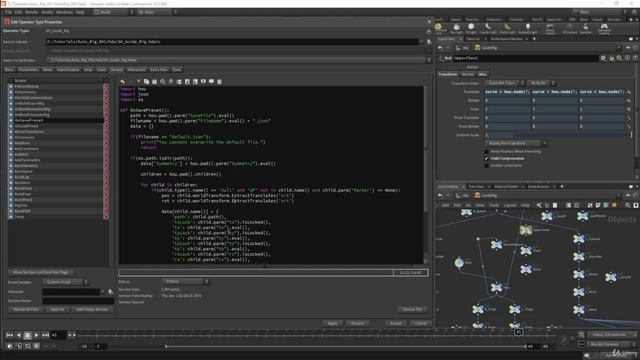Click Save as File button
Screen dimensions: 640x360
[413, 309]
